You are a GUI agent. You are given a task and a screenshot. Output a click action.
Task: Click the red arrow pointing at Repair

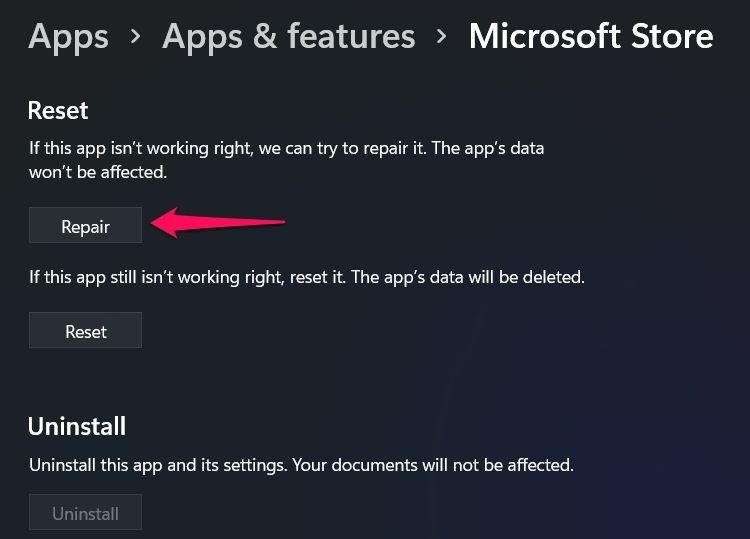(218, 223)
